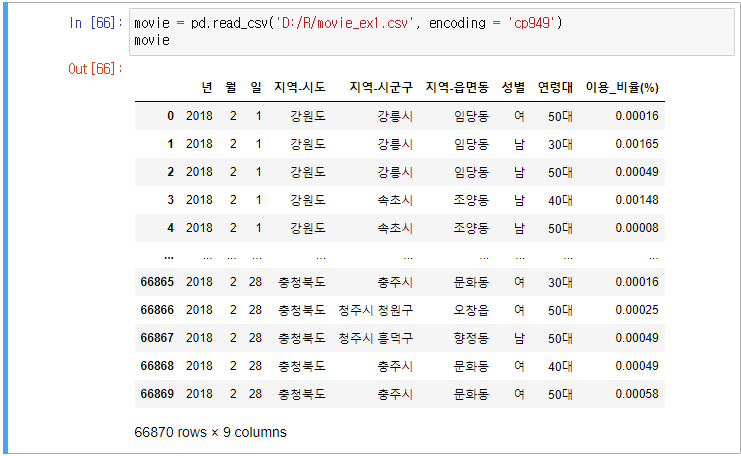Click the blue selected-cell bar

5,229
